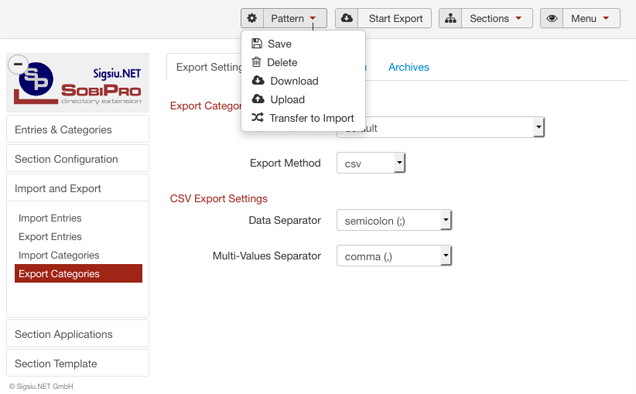
Task: Click the Data Separator label
Action: 285,220
